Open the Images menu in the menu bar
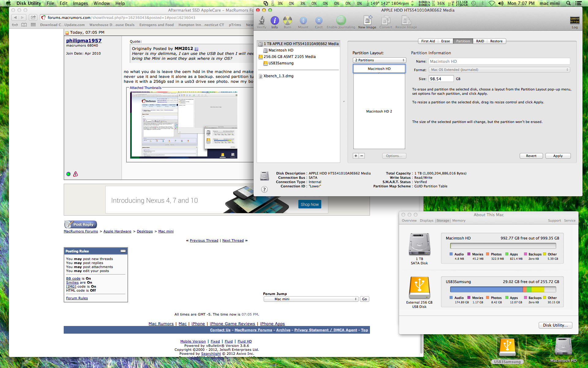This screenshot has width=588, height=368. [81, 3]
